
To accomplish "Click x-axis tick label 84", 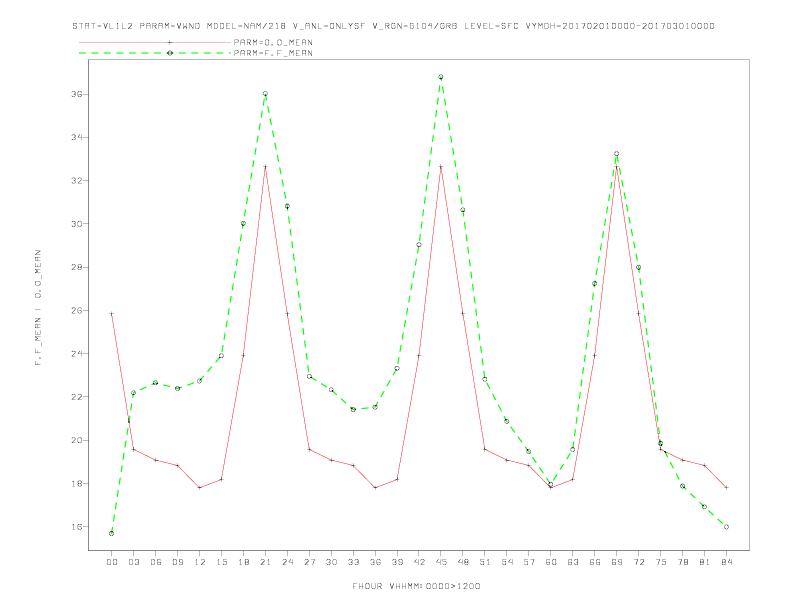I will pyautogui.click(x=726, y=562).
